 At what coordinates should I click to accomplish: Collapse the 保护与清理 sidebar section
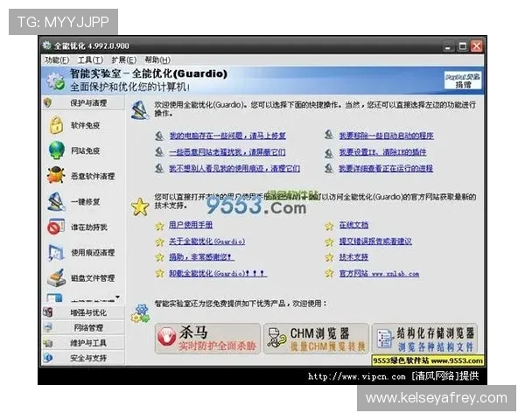(83, 103)
